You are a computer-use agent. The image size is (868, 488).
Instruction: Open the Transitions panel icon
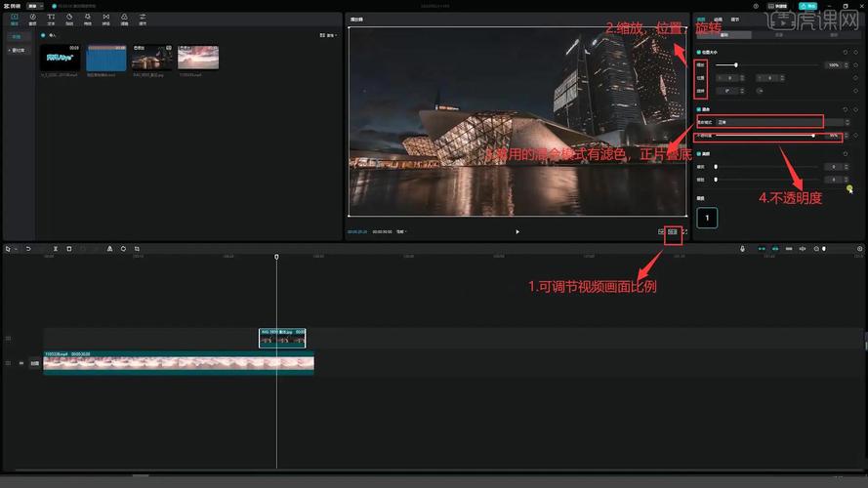[x=105, y=20]
